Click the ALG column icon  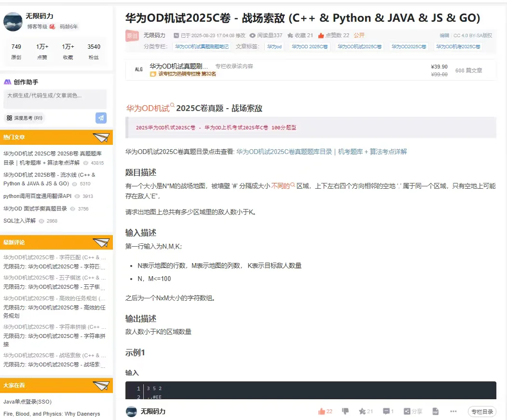coord(139,70)
